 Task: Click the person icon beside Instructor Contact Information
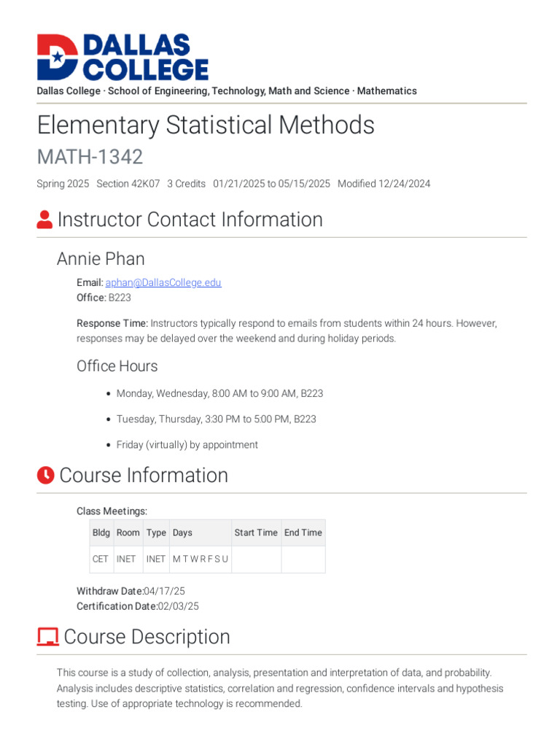click(44, 220)
